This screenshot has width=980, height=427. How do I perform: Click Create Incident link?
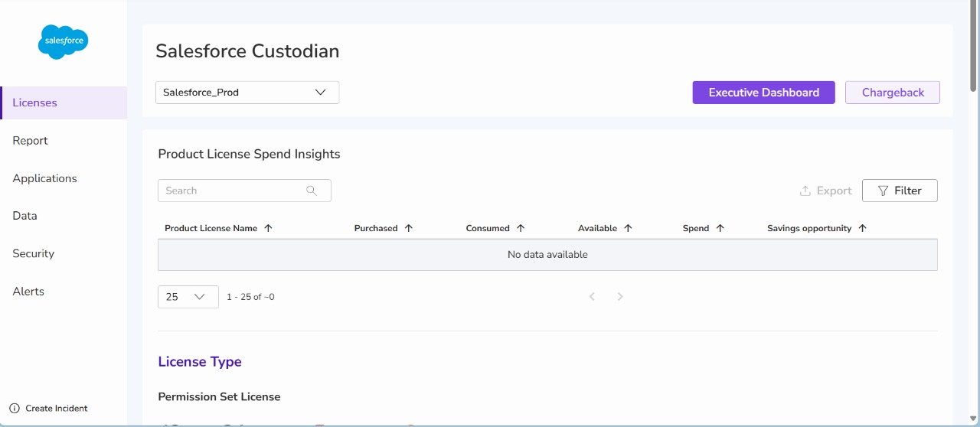coord(57,409)
